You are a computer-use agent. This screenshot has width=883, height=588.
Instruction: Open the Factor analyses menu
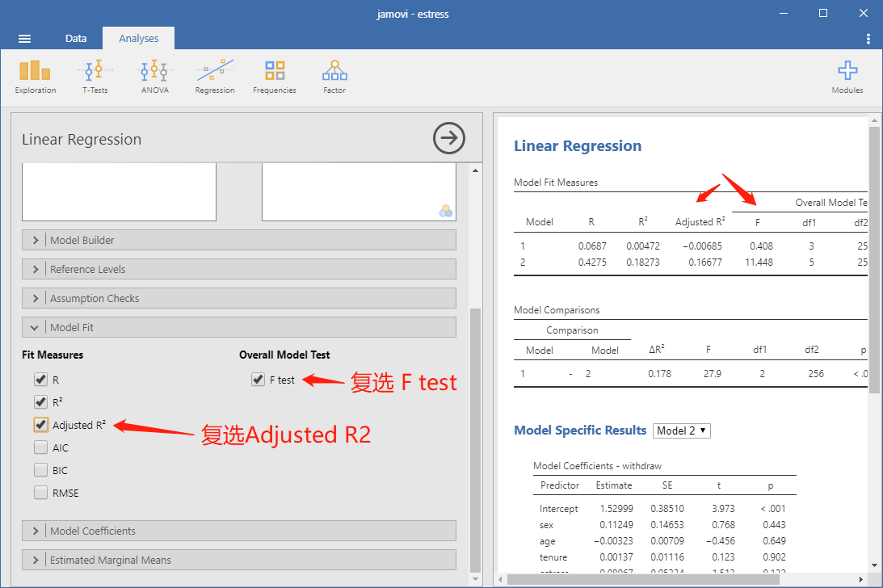[x=334, y=78]
